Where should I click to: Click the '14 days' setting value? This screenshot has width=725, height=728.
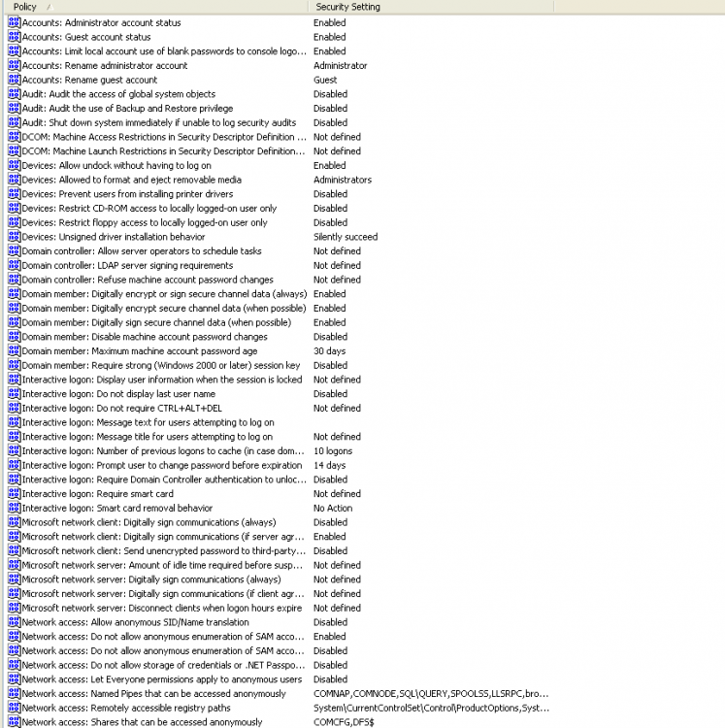pyautogui.click(x=330, y=465)
